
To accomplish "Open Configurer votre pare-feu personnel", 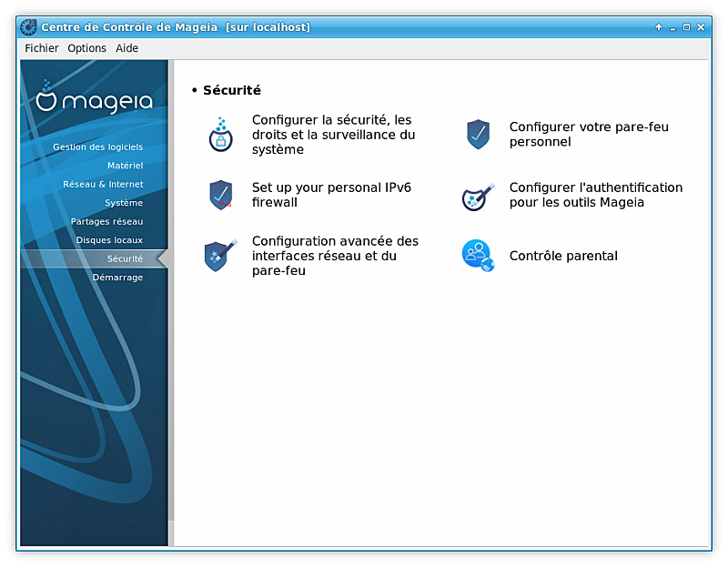I will click(x=589, y=134).
